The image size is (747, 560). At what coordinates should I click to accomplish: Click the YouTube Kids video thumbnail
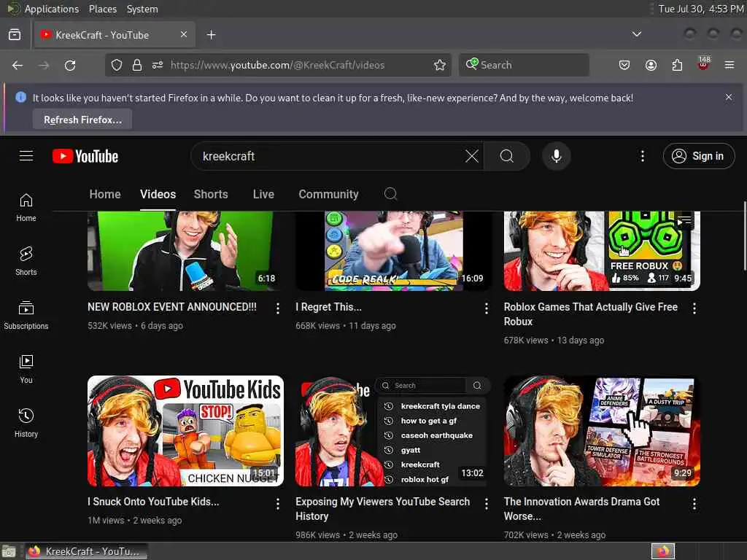[185, 431]
